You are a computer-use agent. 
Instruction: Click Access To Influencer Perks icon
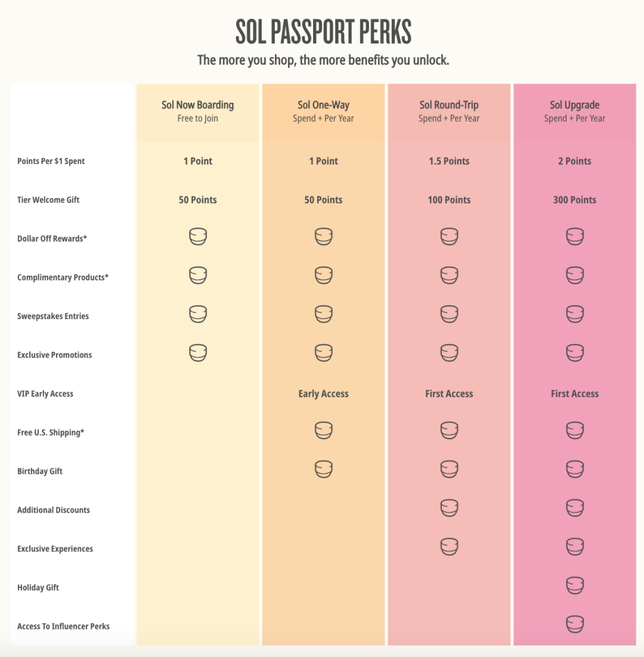tap(574, 624)
